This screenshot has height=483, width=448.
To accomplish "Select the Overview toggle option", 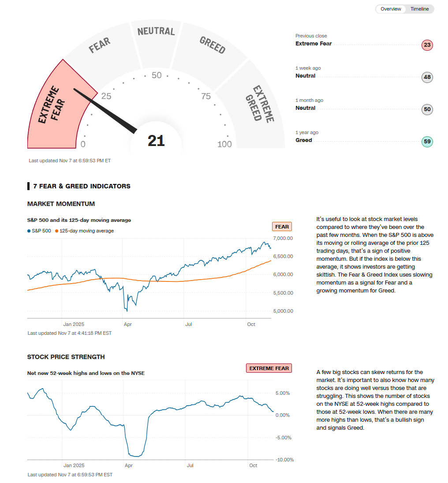I will [391, 9].
